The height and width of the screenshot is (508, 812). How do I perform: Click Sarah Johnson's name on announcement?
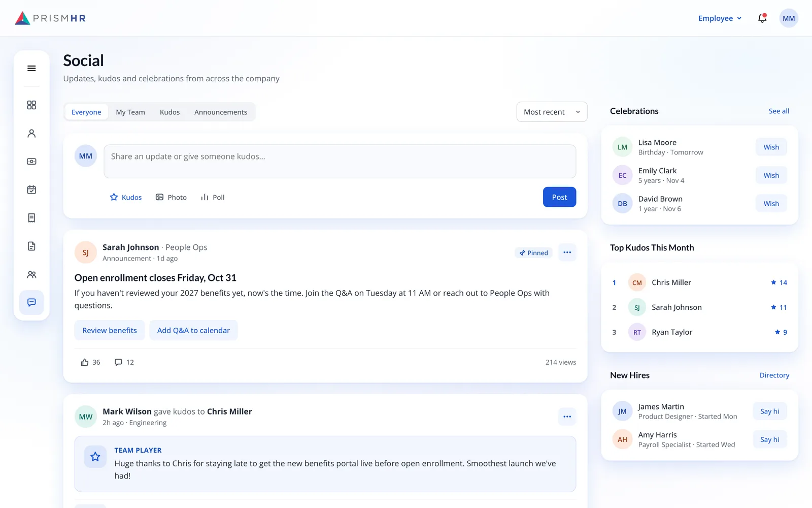click(x=130, y=247)
